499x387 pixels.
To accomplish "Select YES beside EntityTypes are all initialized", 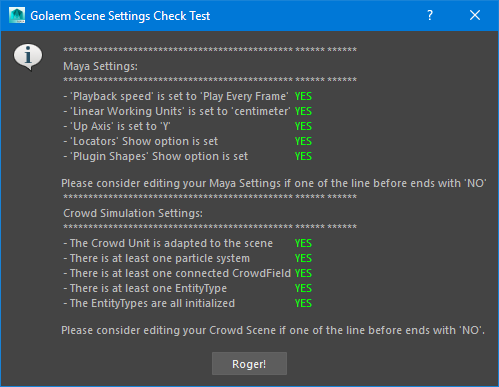I will point(303,303).
